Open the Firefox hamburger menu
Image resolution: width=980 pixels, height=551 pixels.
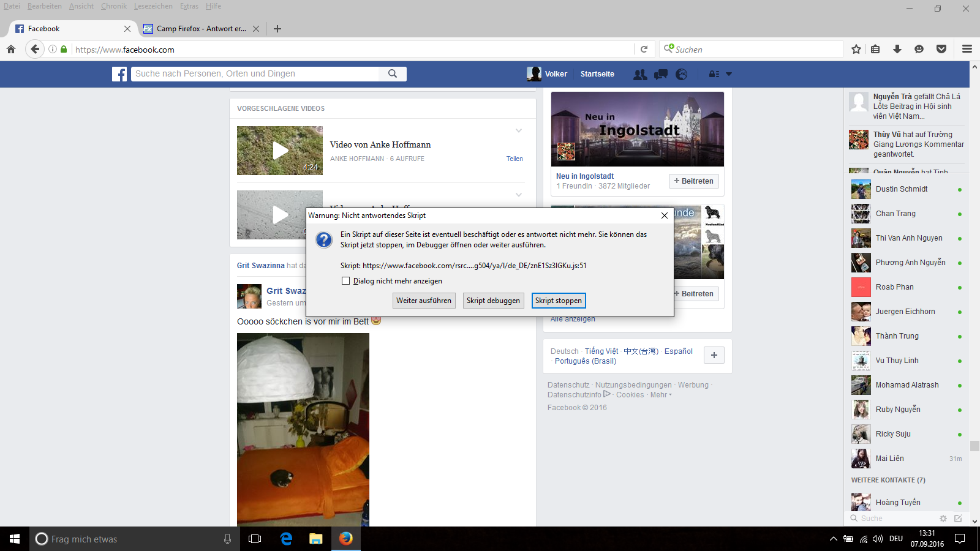tap(967, 49)
